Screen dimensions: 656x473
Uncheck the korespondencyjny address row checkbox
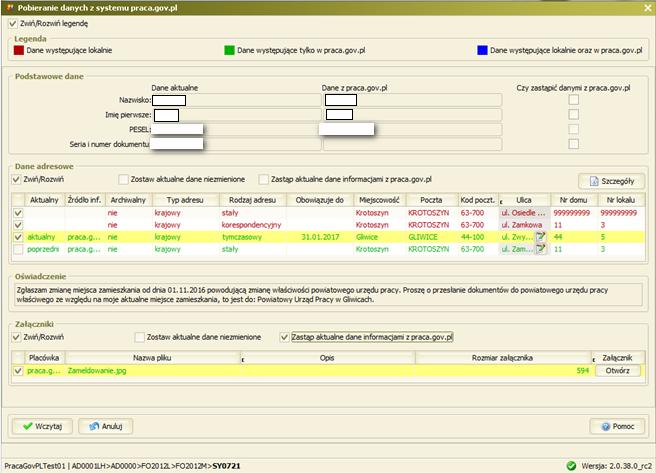(18, 225)
